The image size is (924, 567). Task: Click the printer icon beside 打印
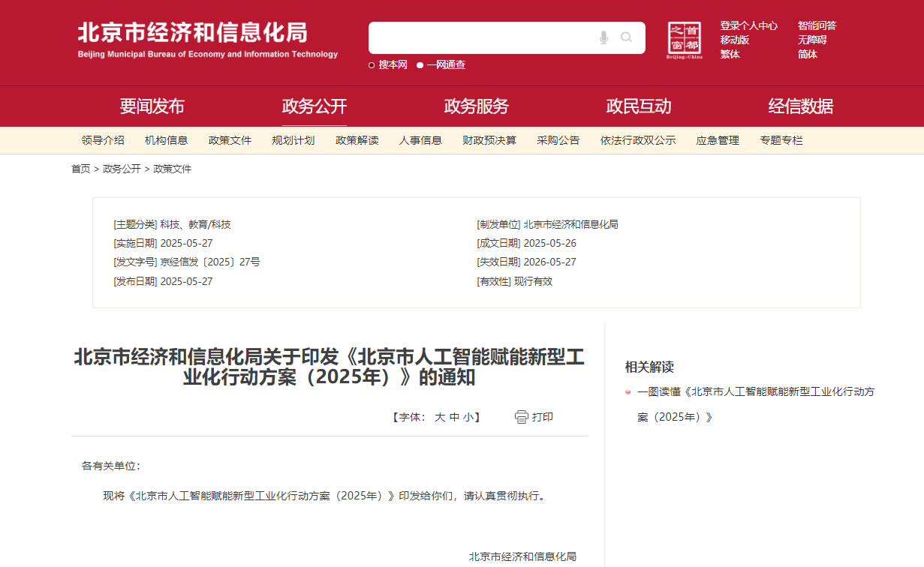point(522,417)
